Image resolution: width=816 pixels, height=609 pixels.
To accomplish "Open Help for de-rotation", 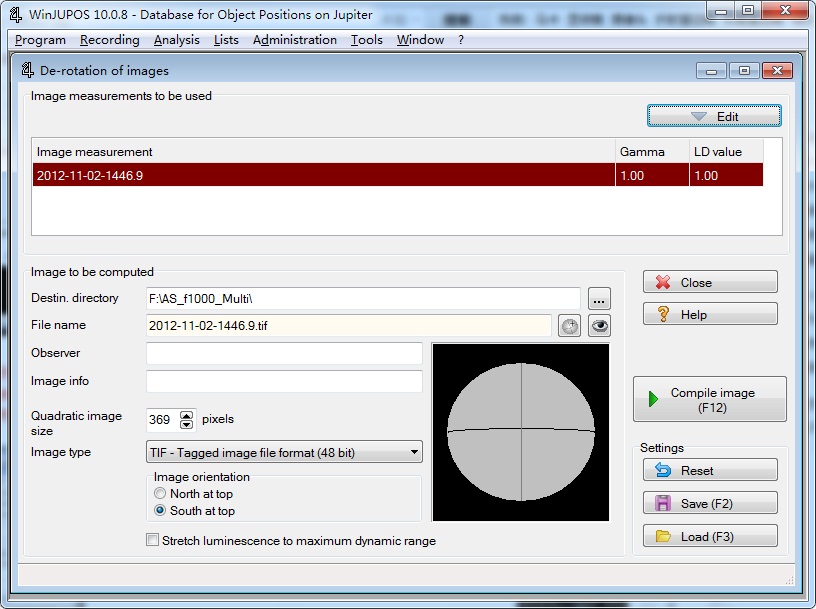I will coord(710,314).
